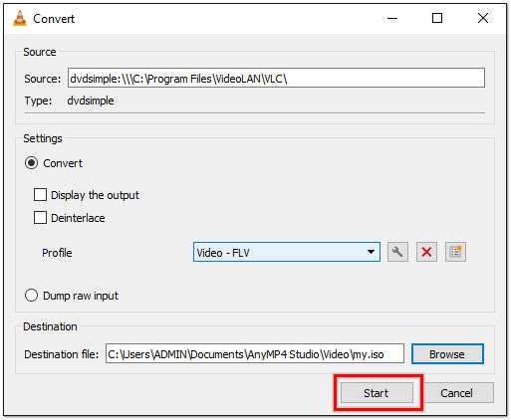Enable Display the output checkbox

point(40,195)
